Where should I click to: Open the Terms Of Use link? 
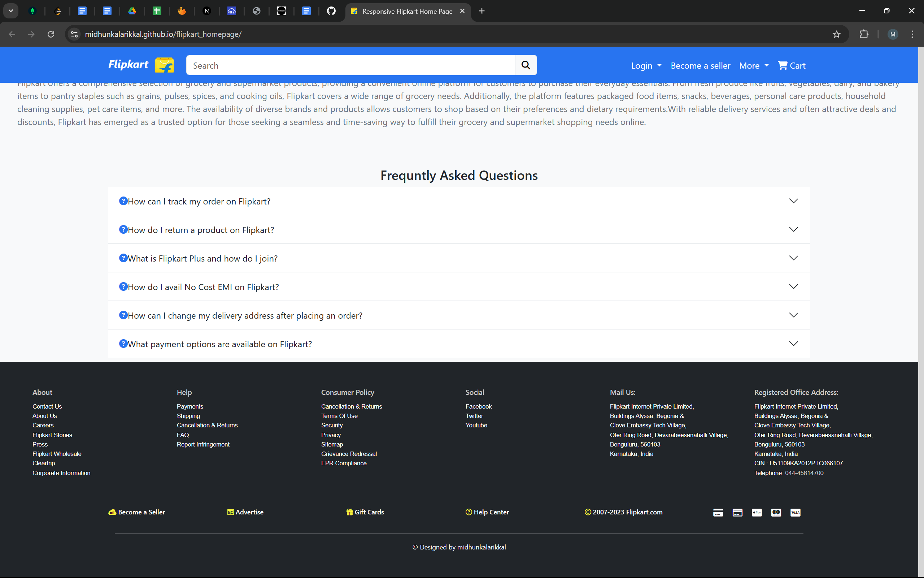click(339, 416)
